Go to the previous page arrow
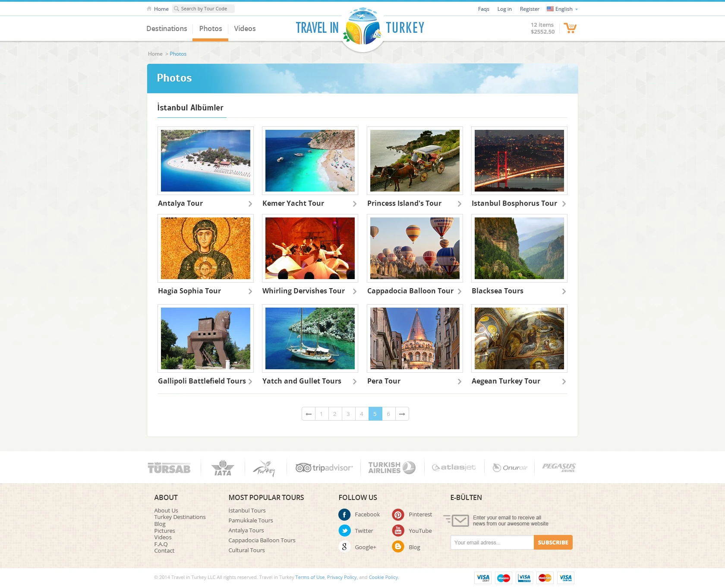Screen dimensions: 725x588 point(309,414)
